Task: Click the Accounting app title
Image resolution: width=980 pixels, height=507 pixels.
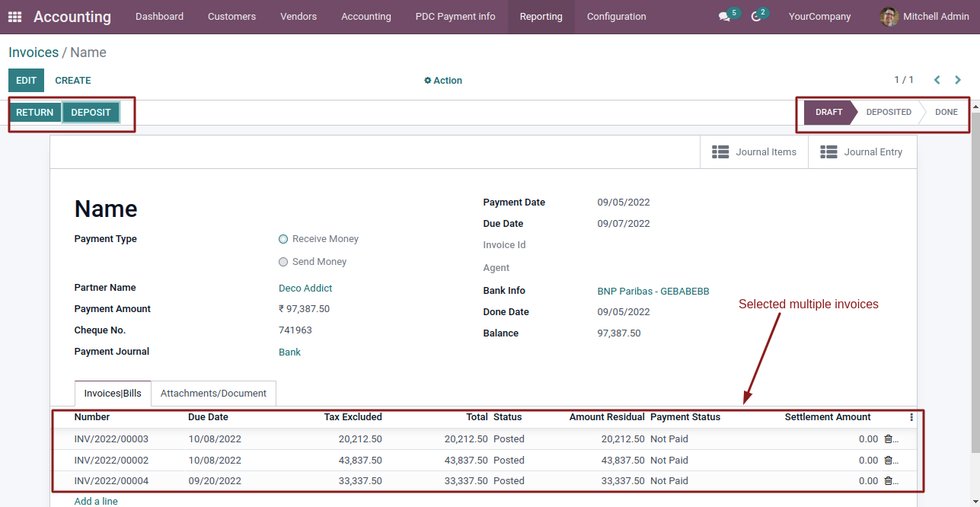Action: pyautogui.click(x=72, y=17)
